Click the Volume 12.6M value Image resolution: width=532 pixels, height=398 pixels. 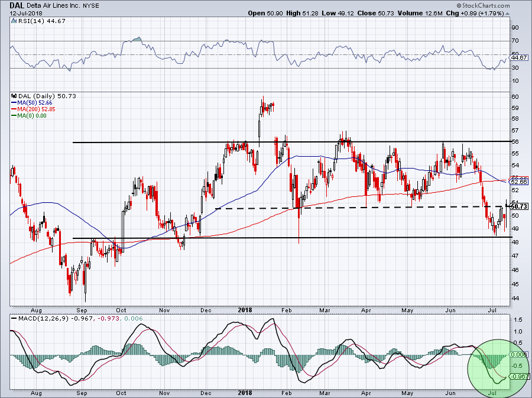(420, 13)
